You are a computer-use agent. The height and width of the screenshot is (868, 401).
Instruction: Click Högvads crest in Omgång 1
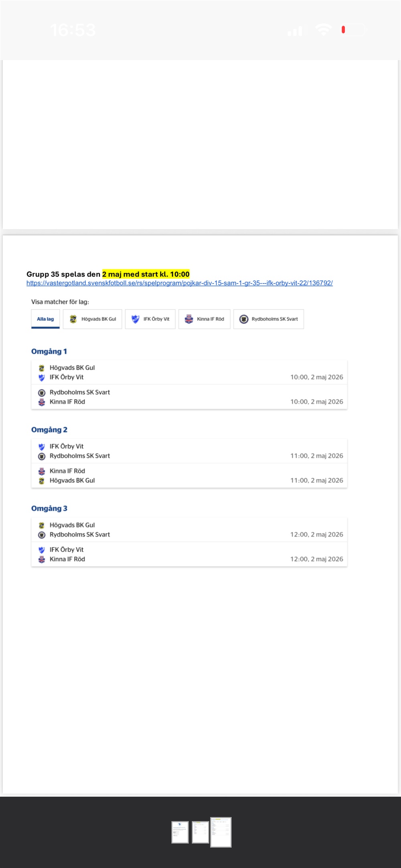(42, 368)
